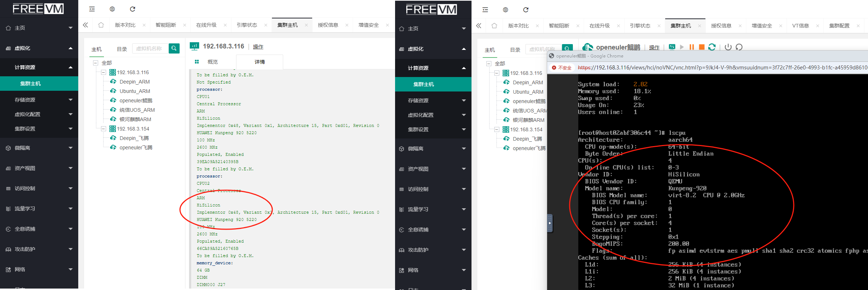Viewport: 868px width, 290px height.
Task: Select 银河麒麟ARM VM in right window tree
Action: tap(529, 120)
